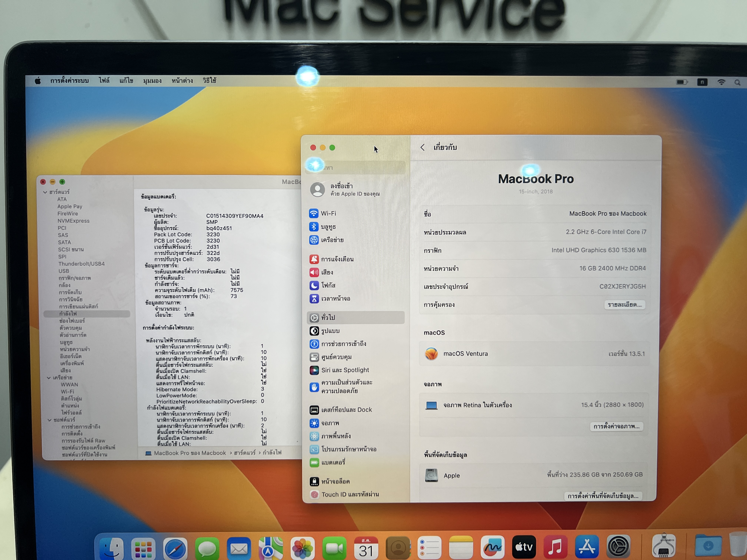Viewport: 747px width, 560px height.
Task: Click the Wi-Fi status menu bar icon
Action: point(721,82)
